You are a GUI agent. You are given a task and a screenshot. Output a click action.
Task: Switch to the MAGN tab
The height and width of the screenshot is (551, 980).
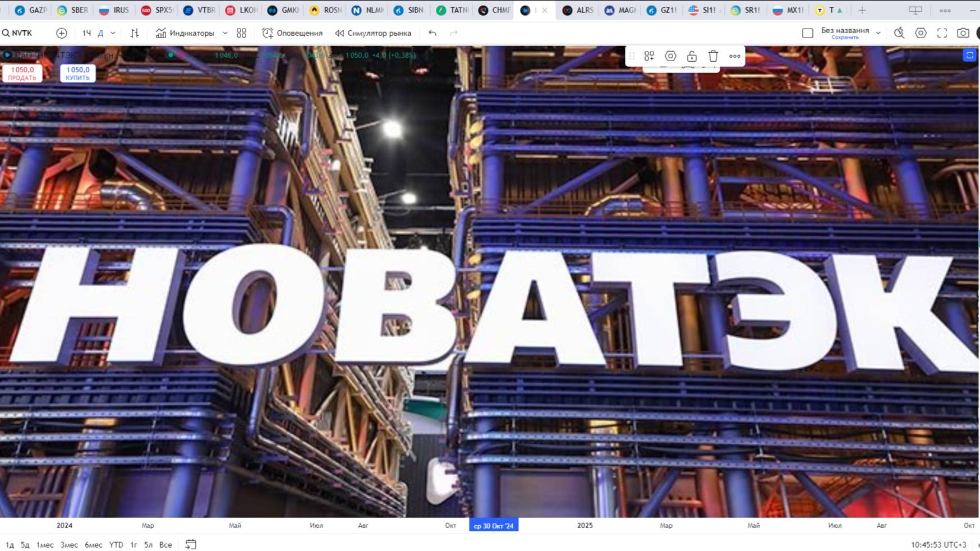coord(620,10)
